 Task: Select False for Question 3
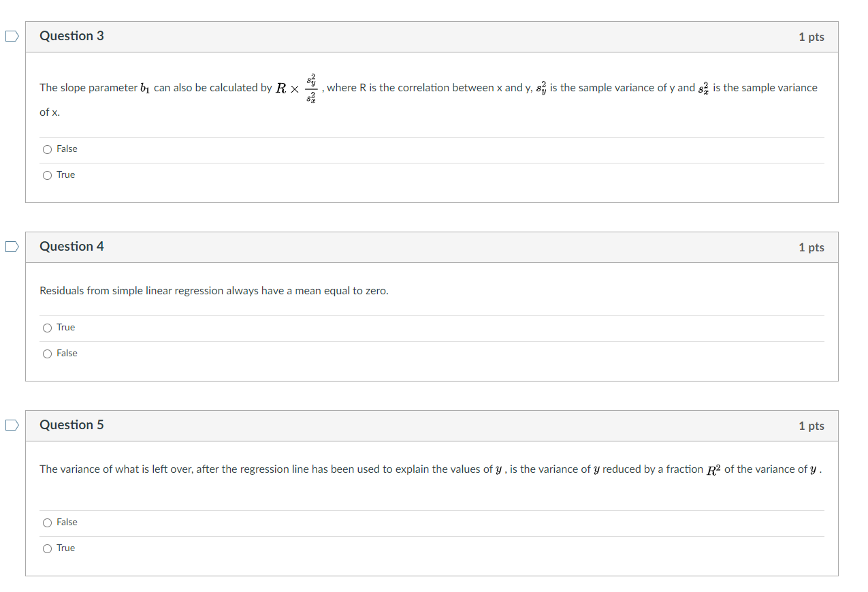click(x=47, y=149)
